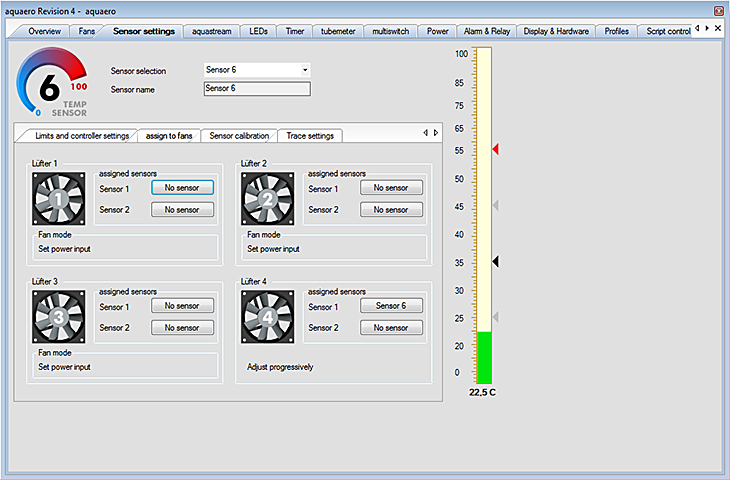This screenshot has height=480, width=730.
Task: Select the Sensor calibration tab
Action: pos(238,136)
